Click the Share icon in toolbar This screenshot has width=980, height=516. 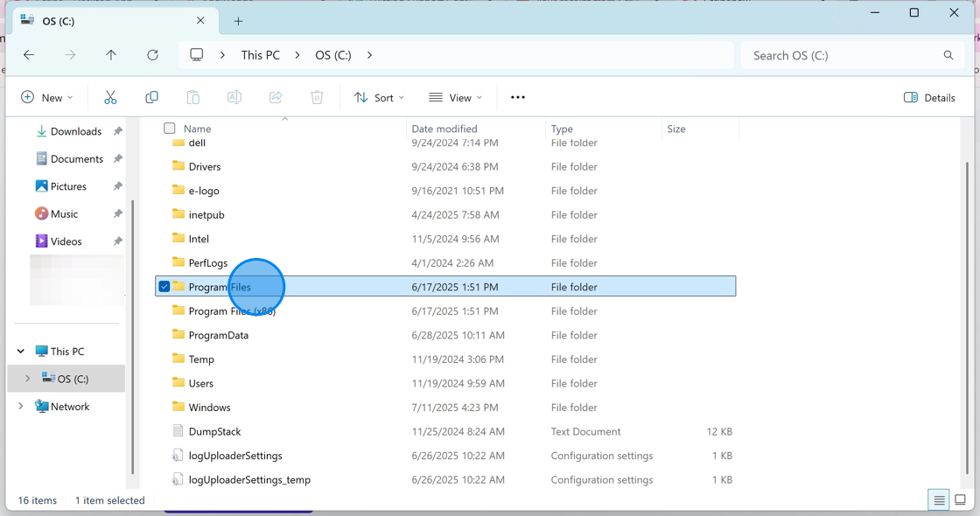click(276, 97)
